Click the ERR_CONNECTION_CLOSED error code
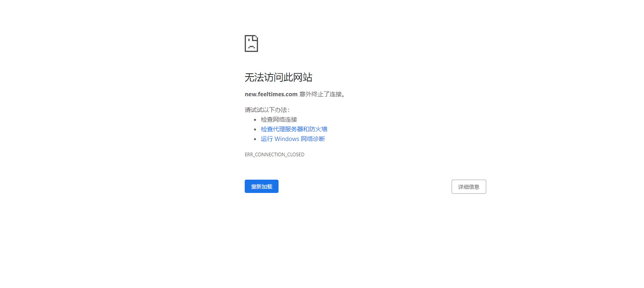Viewport: 644px width, 288px height. pyautogui.click(x=275, y=155)
